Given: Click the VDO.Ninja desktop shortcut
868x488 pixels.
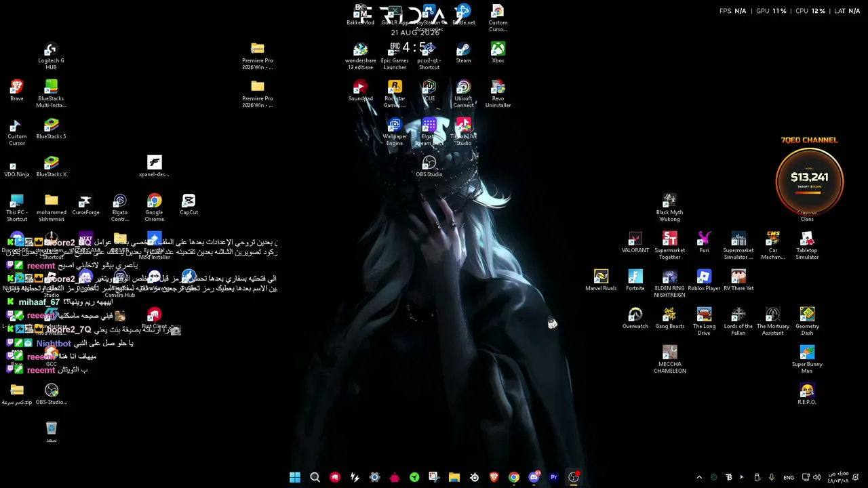Looking at the screenshot, I should [16, 167].
